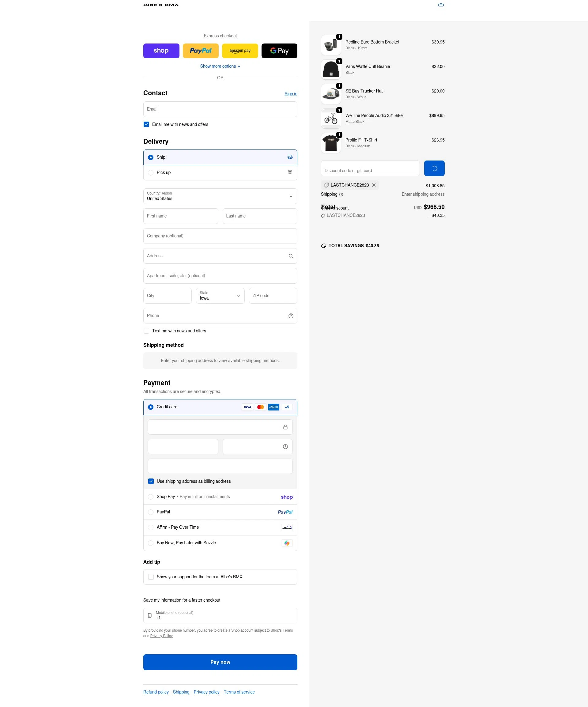Image resolution: width=588 pixels, height=707 pixels.
Task: Open the Phone field help tooltip
Action: coord(291,316)
